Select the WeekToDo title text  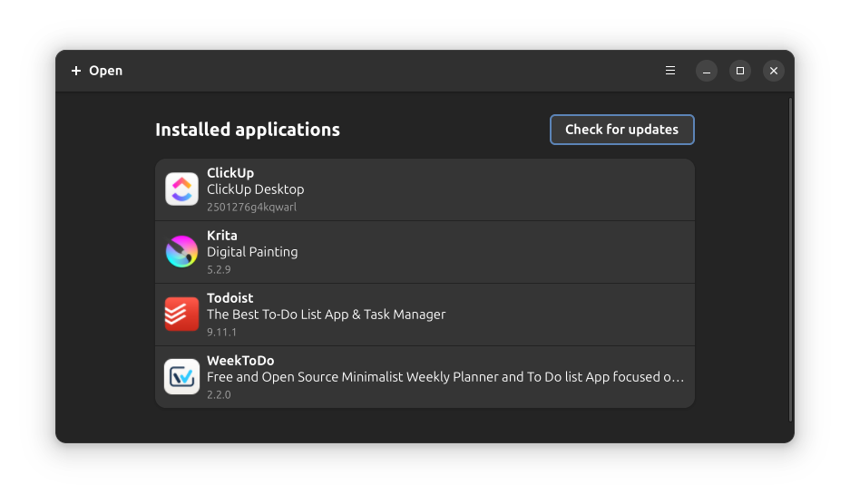pos(240,361)
